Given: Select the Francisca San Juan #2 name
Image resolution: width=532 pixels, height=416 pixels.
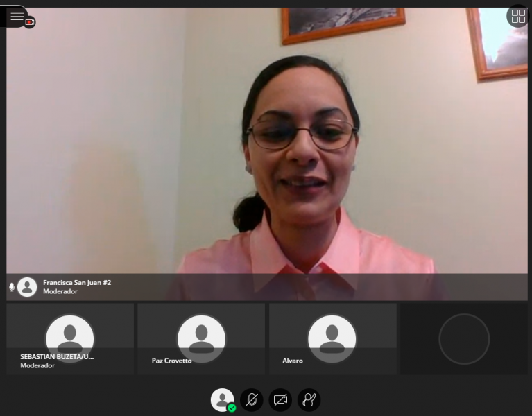Looking at the screenshot, I should coord(77,282).
